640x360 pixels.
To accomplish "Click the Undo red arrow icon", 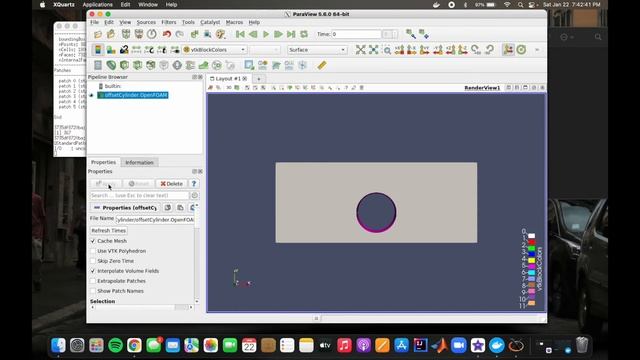I will point(167,34).
